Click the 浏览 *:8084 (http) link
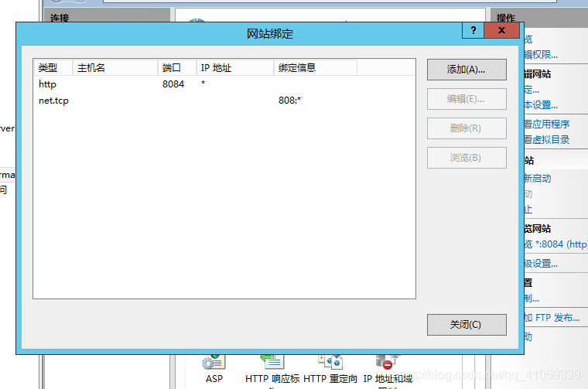The image size is (588, 389). [x=556, y=244]
